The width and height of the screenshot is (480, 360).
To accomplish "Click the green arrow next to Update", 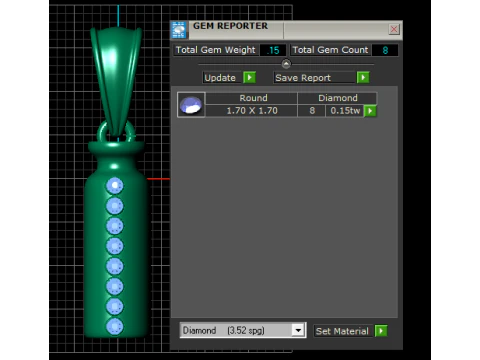I will point(249,78).
